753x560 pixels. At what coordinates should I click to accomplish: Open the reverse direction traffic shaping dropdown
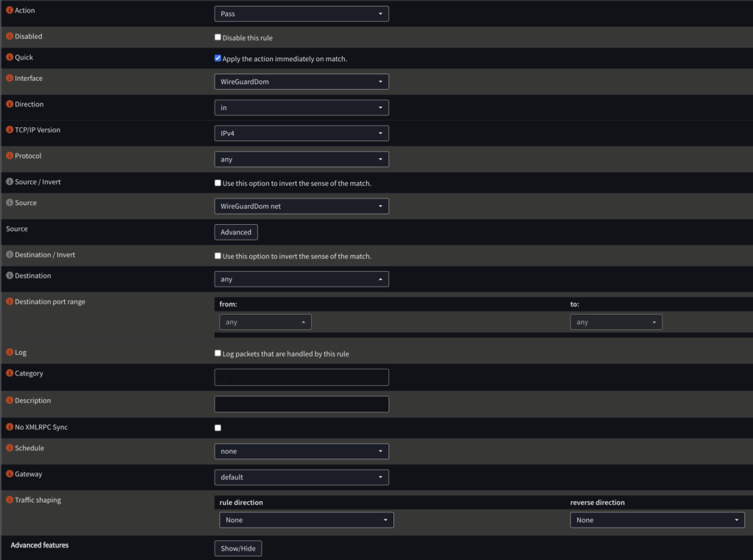pyautogui.click(x=657, y=520)
